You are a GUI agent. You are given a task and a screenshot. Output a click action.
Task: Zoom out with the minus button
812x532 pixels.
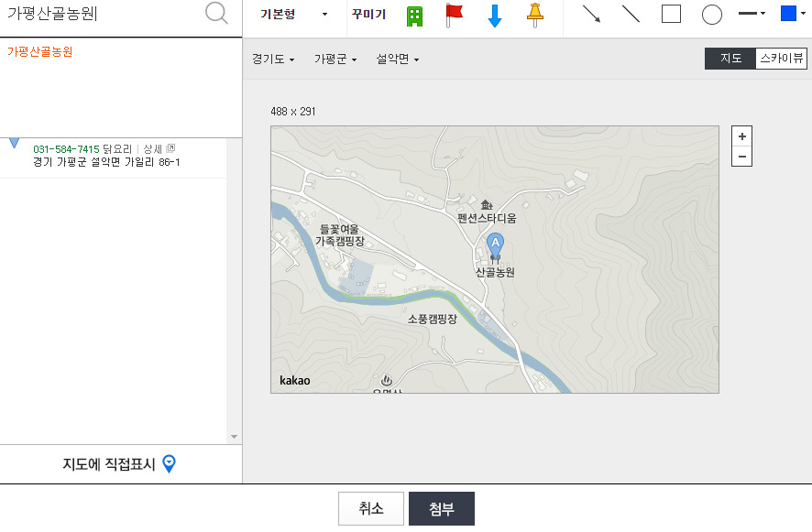pos(741,157)
